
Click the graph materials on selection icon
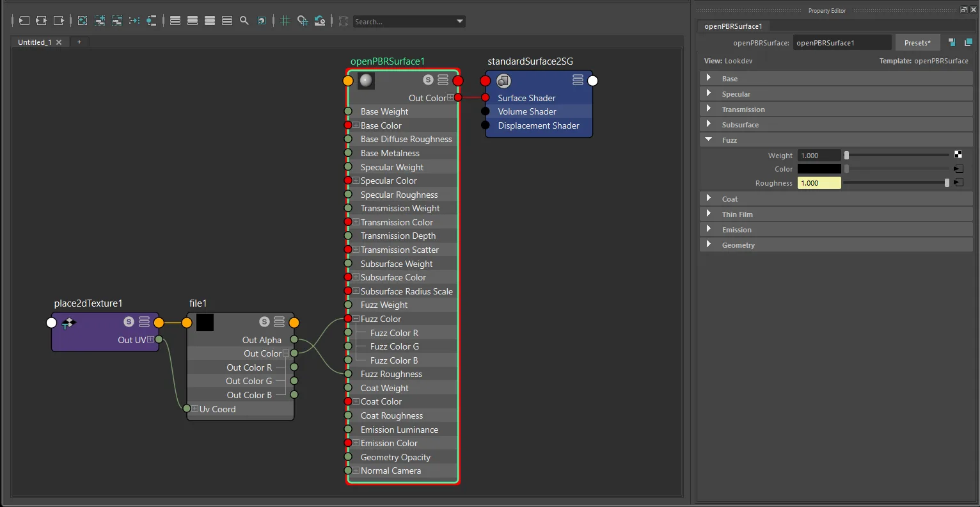point(151,21)
